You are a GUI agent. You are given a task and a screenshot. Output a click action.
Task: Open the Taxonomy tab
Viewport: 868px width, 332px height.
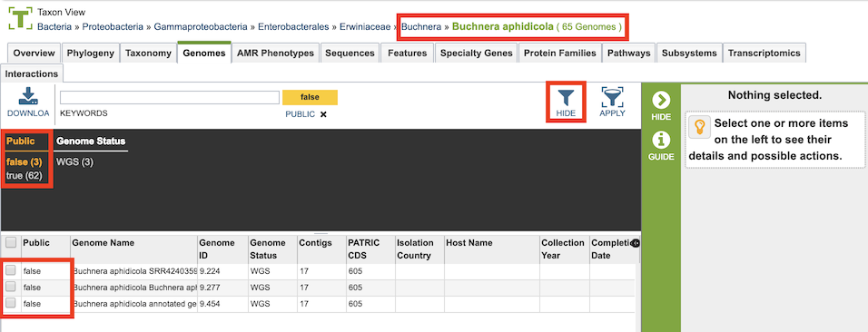[148, 54]
